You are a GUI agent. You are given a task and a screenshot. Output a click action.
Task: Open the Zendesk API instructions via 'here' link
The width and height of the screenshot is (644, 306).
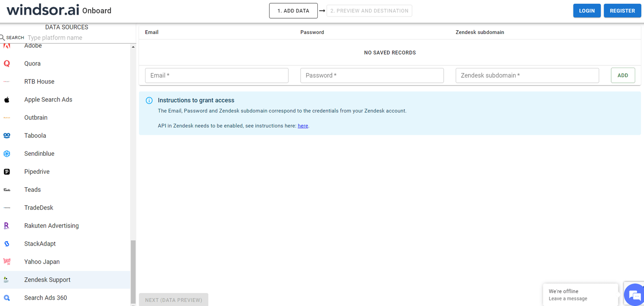point(303,126)
